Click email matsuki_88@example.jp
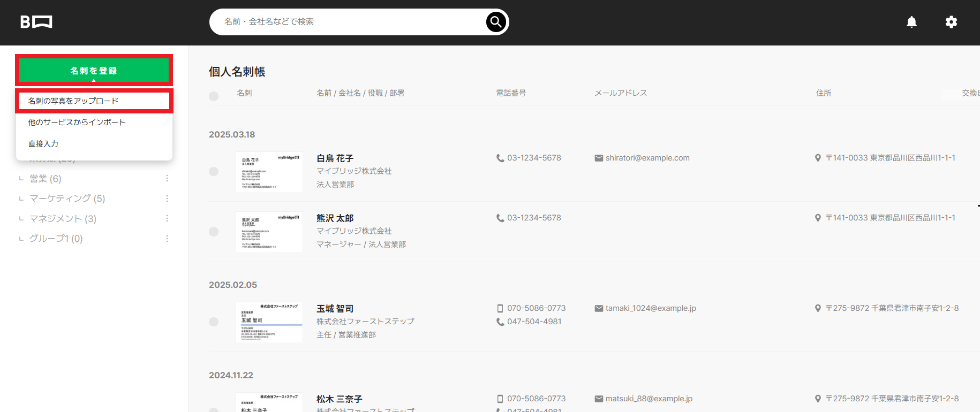Image resolution: width=980 pixels, height=412 pixels. [x=649, y=399]
